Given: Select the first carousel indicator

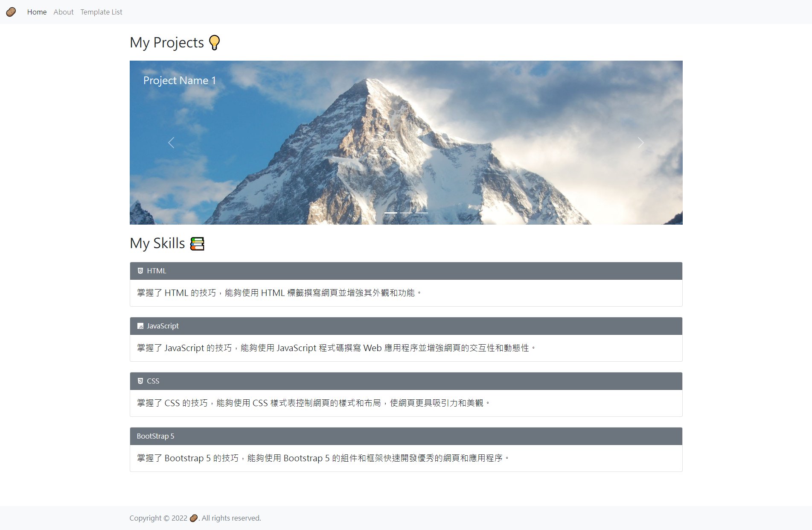Looking at the screenshot, I should click(390, 213).
